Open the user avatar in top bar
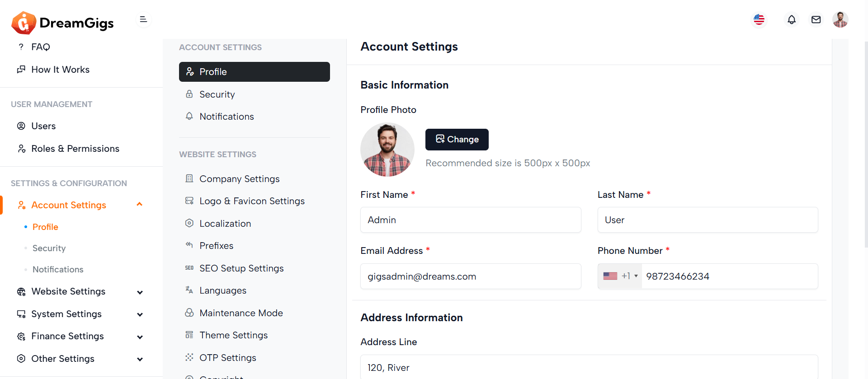 click(x=840, y=20)
